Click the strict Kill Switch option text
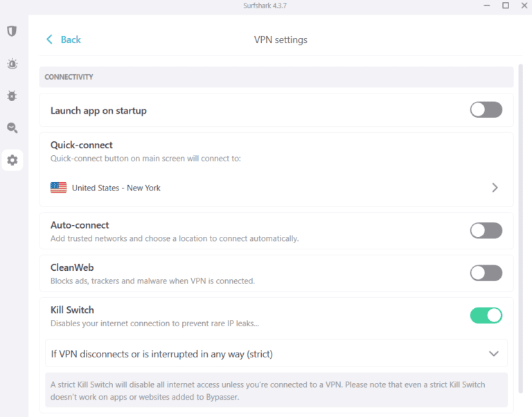Viewport: 532px width, 417px height. click(161, 354)
